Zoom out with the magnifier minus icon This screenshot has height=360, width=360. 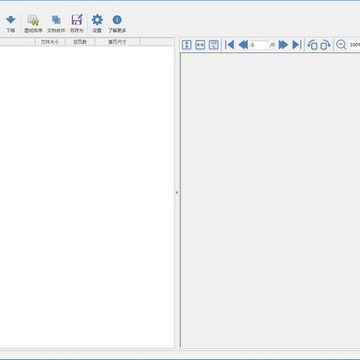[x=341, y=45]
